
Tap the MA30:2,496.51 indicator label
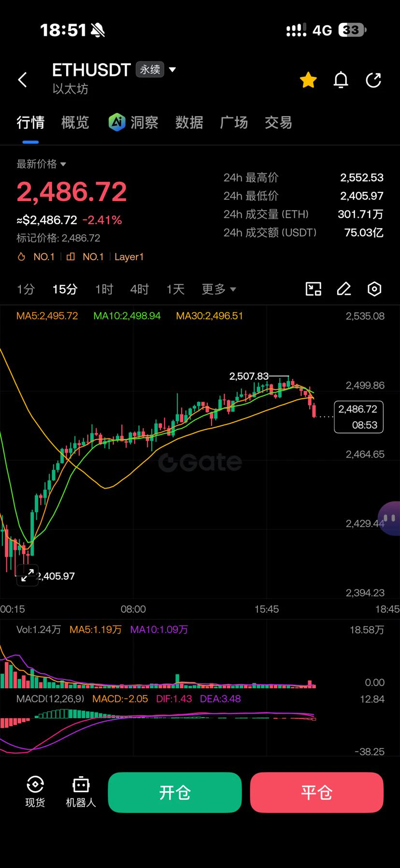pos(210,316)
